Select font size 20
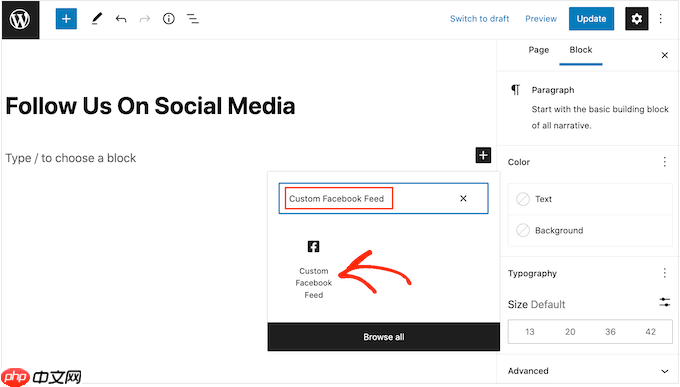 (x=570, y=332)
